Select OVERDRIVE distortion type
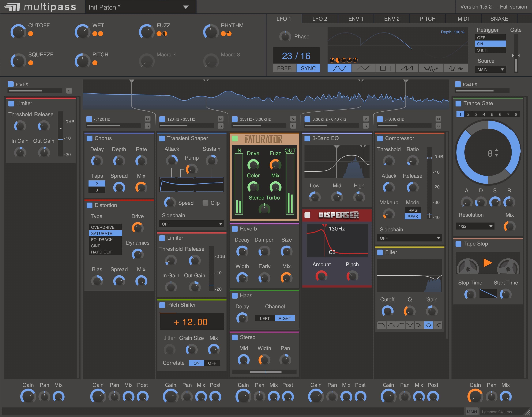Viewport: 532px width, 417px height. click(105, 227)
